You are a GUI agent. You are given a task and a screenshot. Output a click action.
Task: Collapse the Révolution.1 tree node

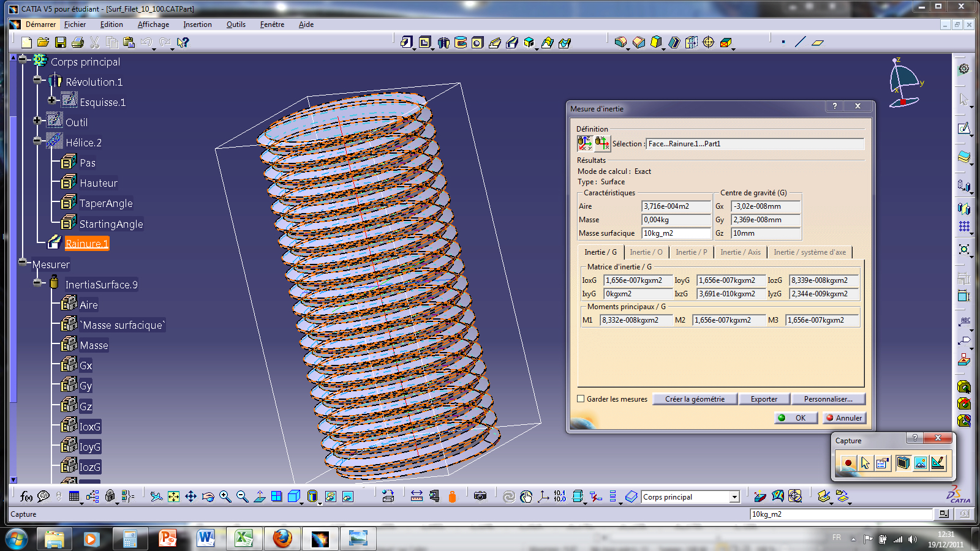pos(37,80)
